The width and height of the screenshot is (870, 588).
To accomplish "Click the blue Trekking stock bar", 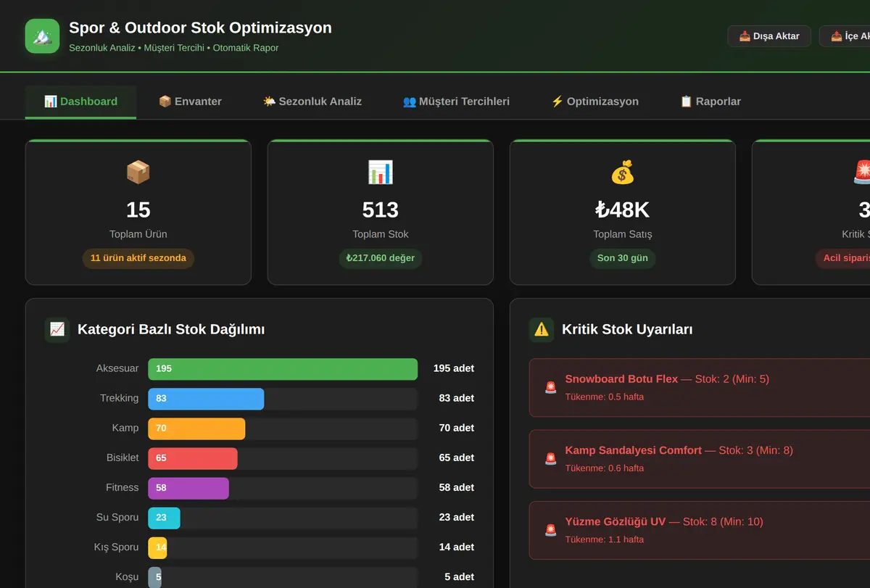I will coord(206,398).
